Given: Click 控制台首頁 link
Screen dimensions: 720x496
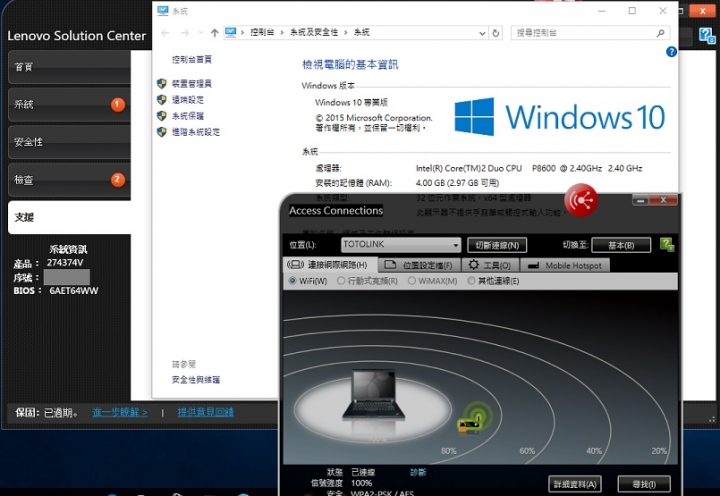Looking at the screenshot, I should click(191, 59).
